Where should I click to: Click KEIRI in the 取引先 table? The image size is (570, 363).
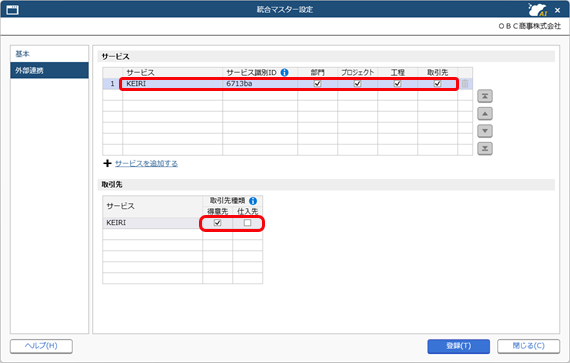(152, 223)
